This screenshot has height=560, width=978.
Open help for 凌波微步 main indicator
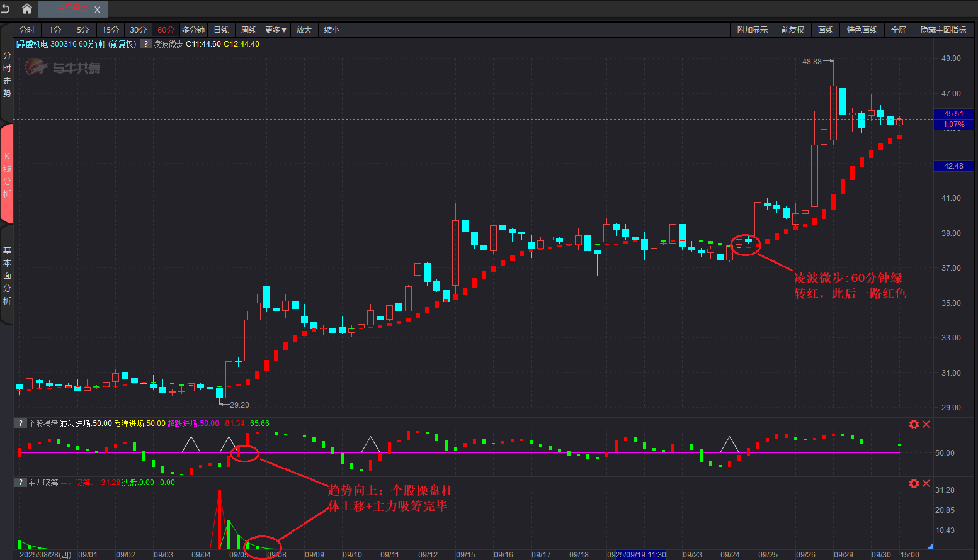(x=145, y=44)
